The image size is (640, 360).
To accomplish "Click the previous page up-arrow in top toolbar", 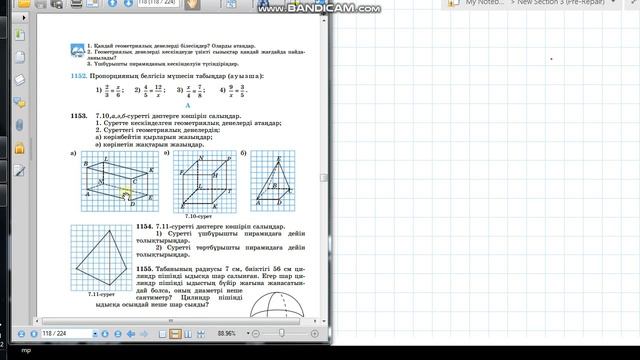I will 112,4.
